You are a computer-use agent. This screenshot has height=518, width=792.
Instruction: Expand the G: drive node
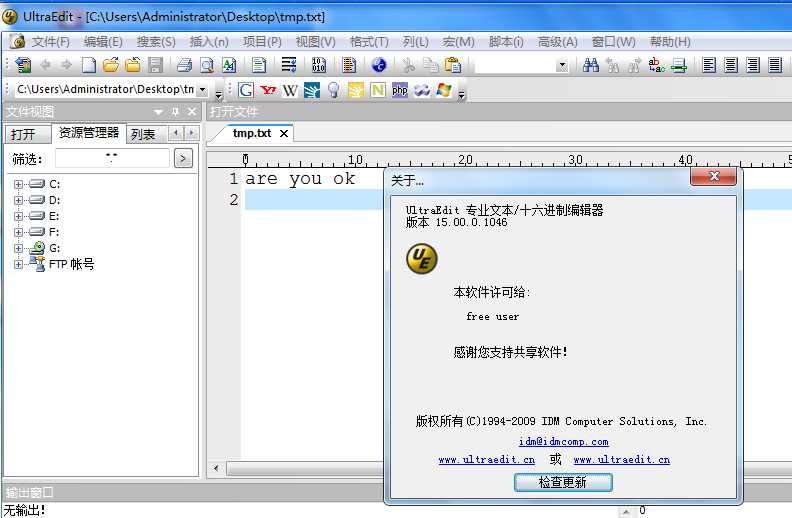click(x=19, y=248)
